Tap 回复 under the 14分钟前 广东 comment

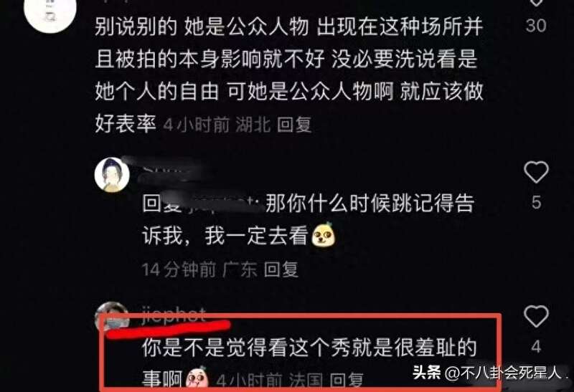pyautogui.click(x=281, y=269)
